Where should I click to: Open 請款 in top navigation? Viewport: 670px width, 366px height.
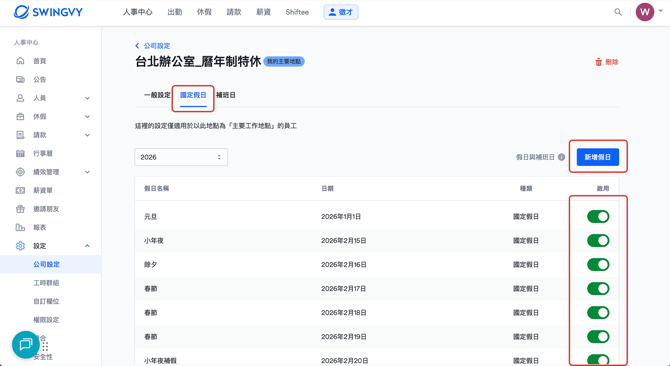(234, 12)
